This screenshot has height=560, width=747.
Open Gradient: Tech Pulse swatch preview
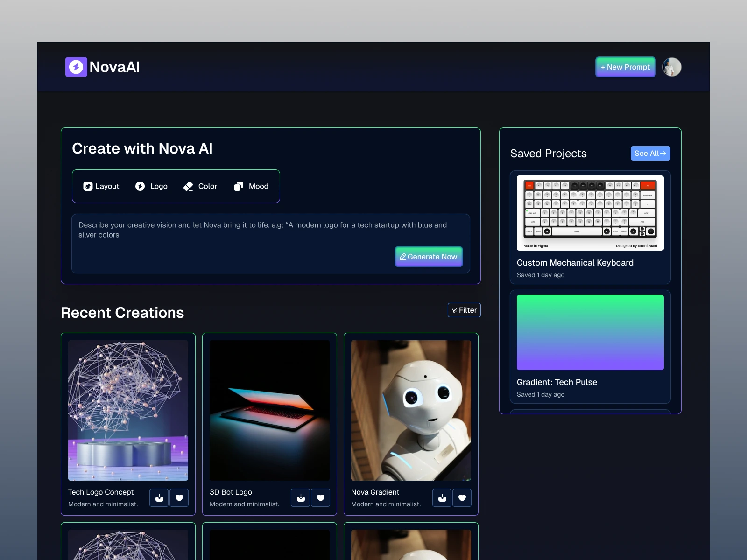pyautogui.click(x=590, y=332)
